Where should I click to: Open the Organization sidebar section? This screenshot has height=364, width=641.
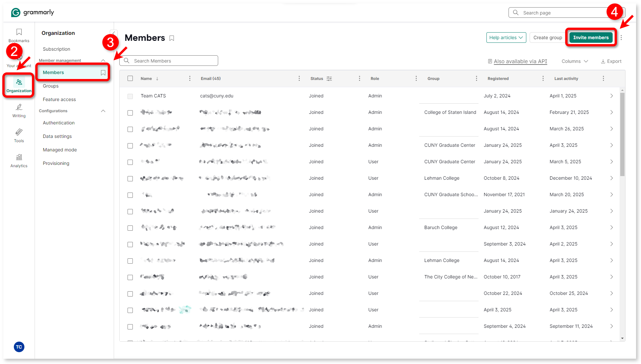(19, 86)
